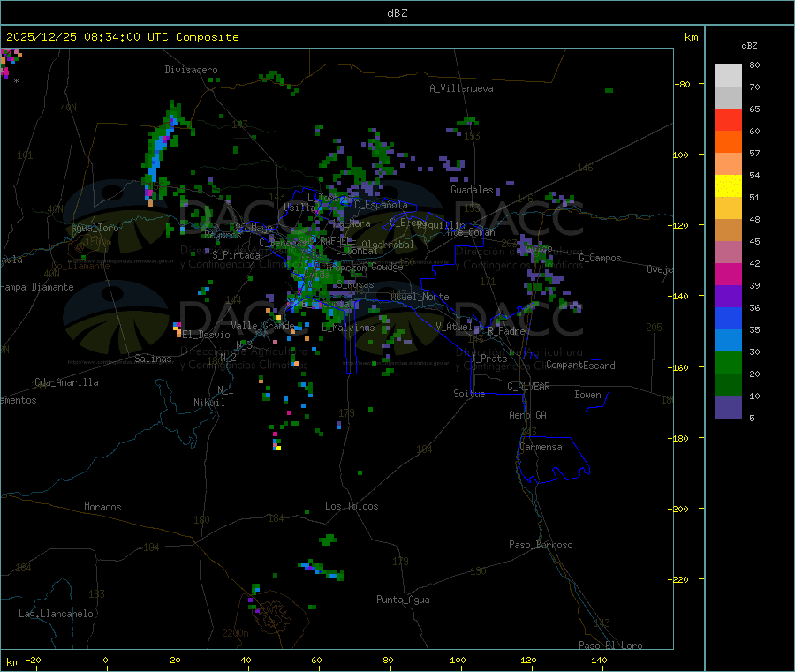Select the Paso_Barroso map label

(541, 545)
